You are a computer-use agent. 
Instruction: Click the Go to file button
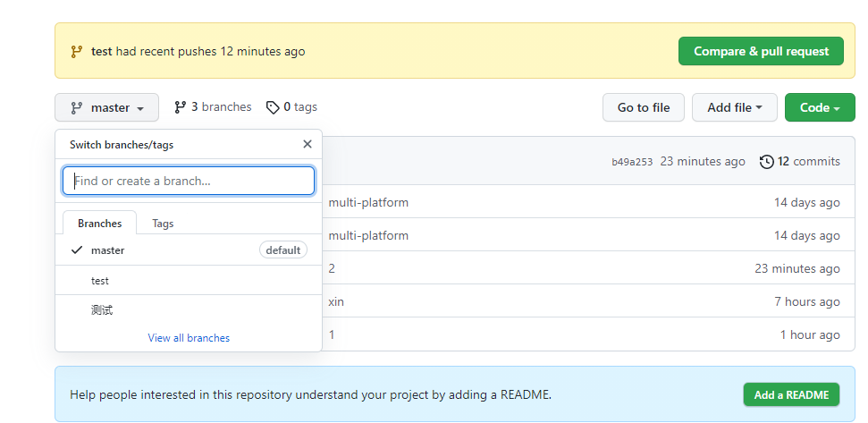tap(644, 107)
